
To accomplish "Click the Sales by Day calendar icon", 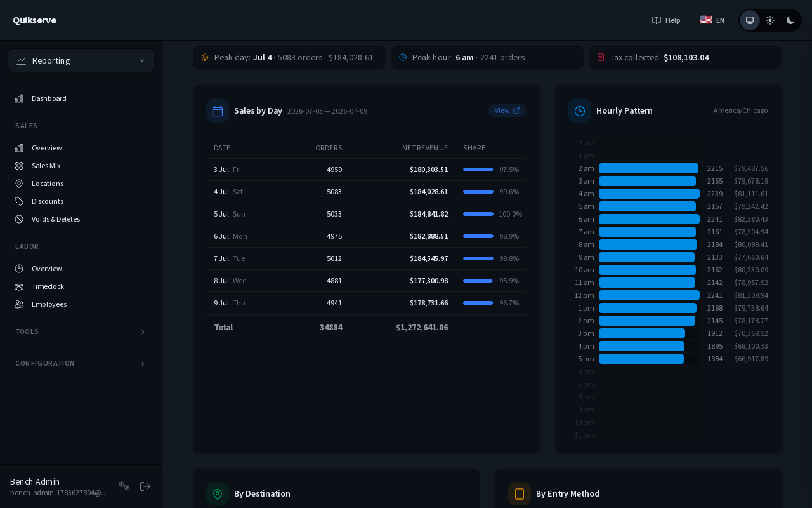I will click(x=218, y=110).
